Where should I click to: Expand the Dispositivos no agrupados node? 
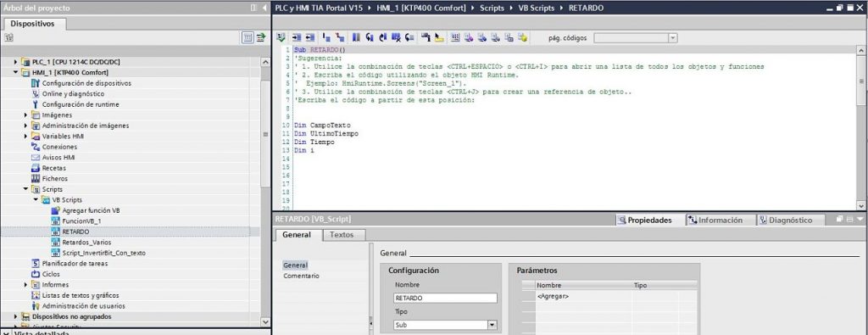pos(15,316)
